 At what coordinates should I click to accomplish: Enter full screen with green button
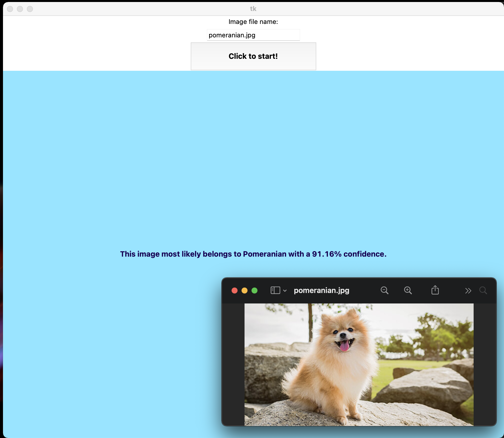click(x=254, y=291)
